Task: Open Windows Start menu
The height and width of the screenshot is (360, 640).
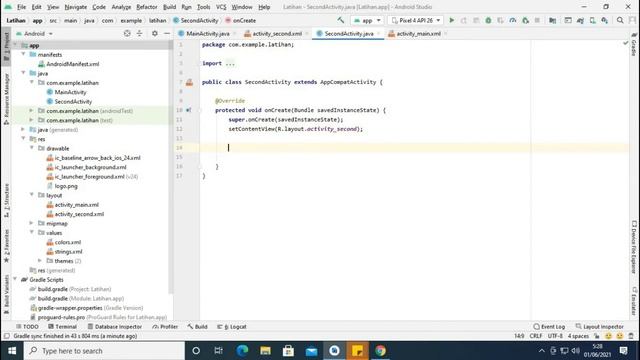Action: pos(12,351)
